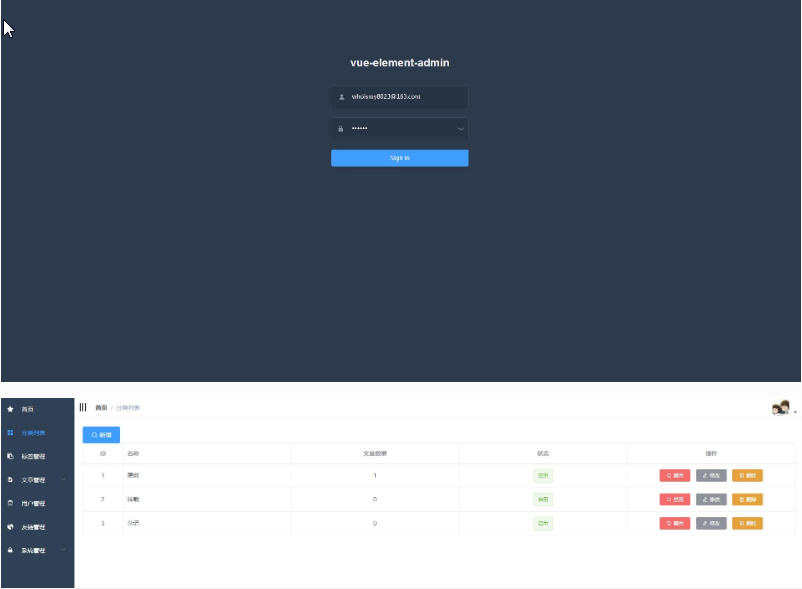Image resolution: width=802 pixels, height=589 pixels.
Task: Click the status column header
Action: 543,454
